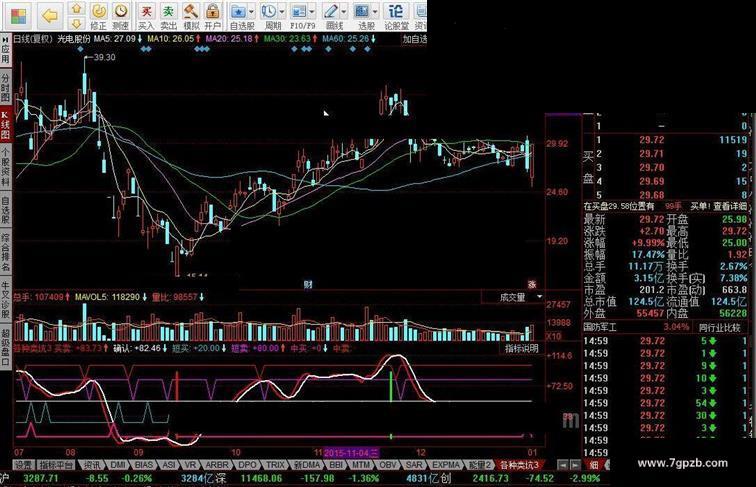Viewport: 756px width, 487px height.
Task: Click the red 涨 marker below the chart
Action: coord(531,284)
